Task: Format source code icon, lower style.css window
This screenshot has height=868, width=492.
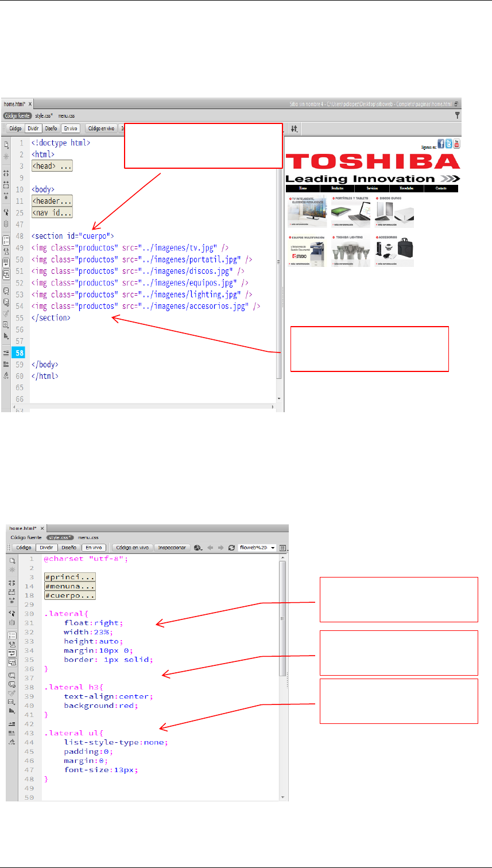Action: (x=12, y=741)
